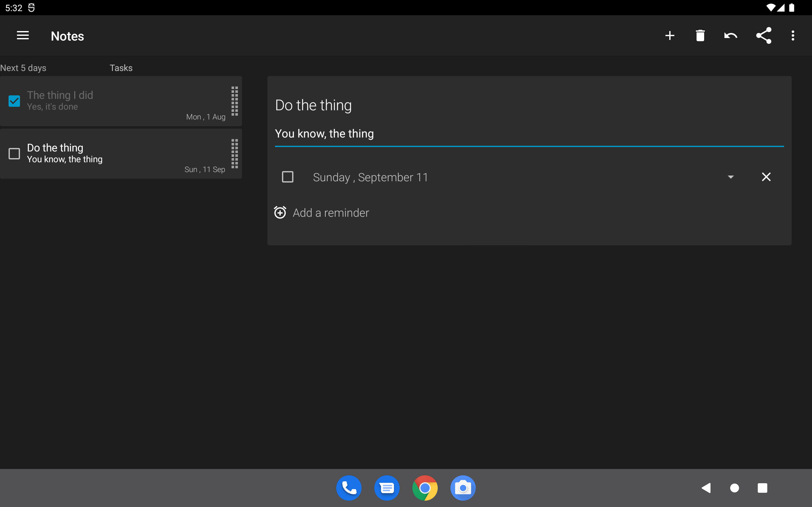The height and width of the screenshot is (507, 812).
Task: Check off 'Do the thing' list item
Action: coord(14,154)
